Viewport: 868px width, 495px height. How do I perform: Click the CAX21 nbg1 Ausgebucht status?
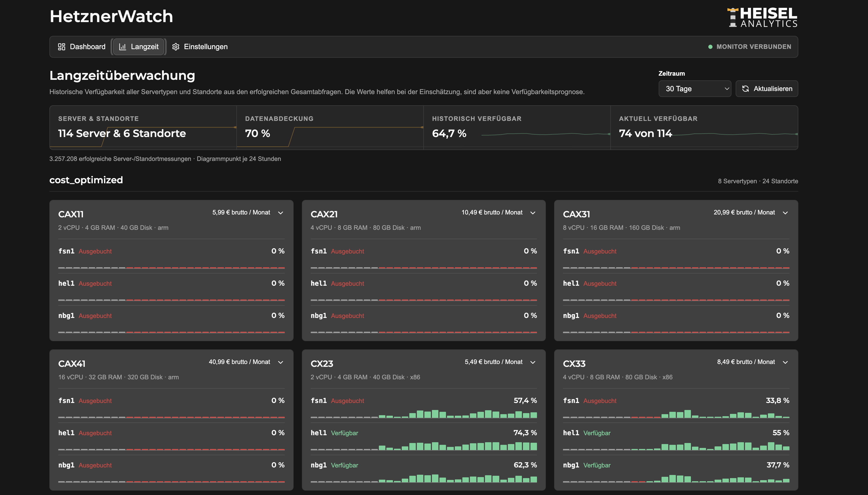[x=347, y=316]
